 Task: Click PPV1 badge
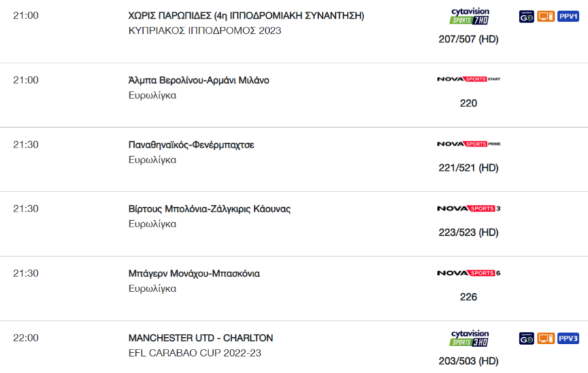568,16
